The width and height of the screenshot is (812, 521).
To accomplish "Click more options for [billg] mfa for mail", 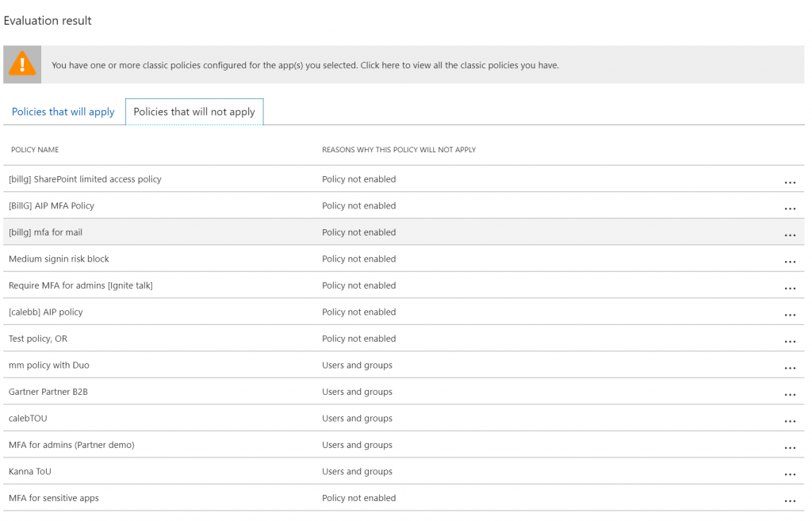I will (x=789, y=236).
